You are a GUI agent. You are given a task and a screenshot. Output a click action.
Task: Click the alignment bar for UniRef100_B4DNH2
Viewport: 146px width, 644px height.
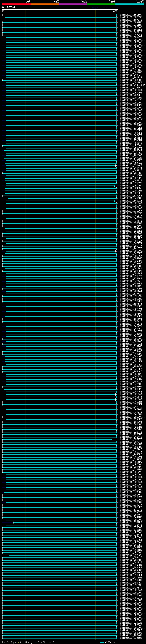pyautogui.click(x=63, y=198)
